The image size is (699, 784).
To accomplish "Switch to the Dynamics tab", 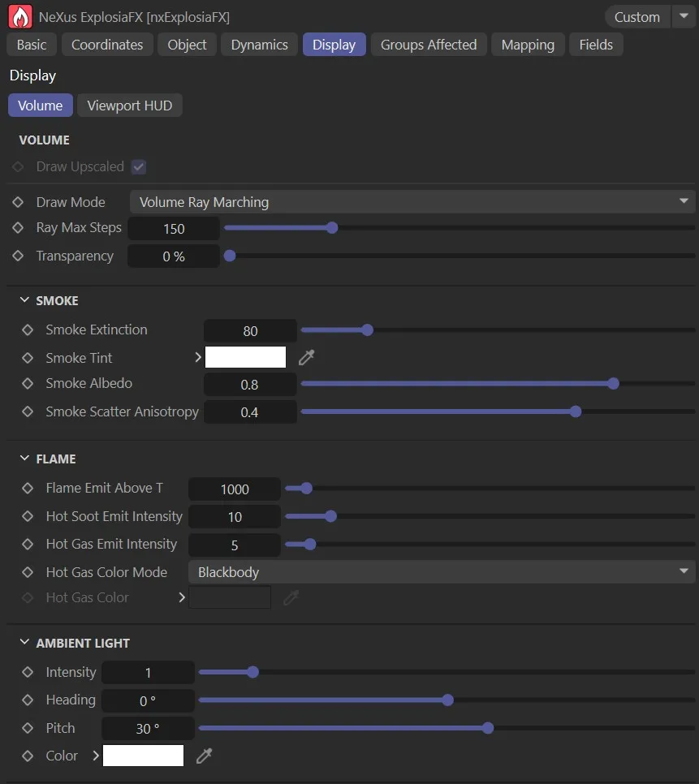I will tap(259, 45).
